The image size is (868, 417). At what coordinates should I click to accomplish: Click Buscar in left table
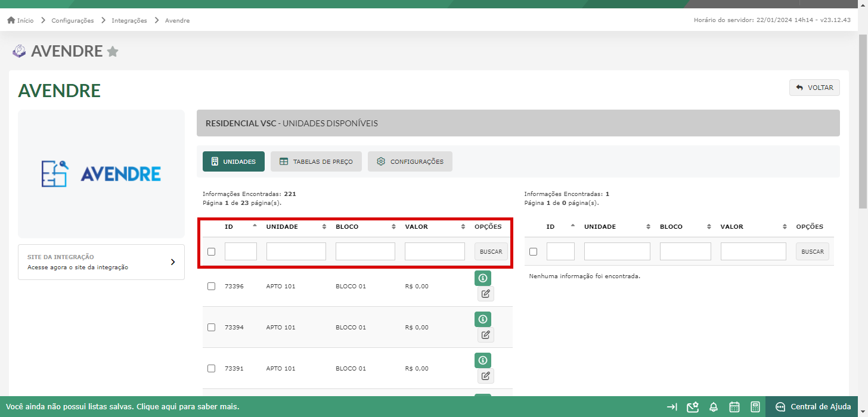[491, 251]
